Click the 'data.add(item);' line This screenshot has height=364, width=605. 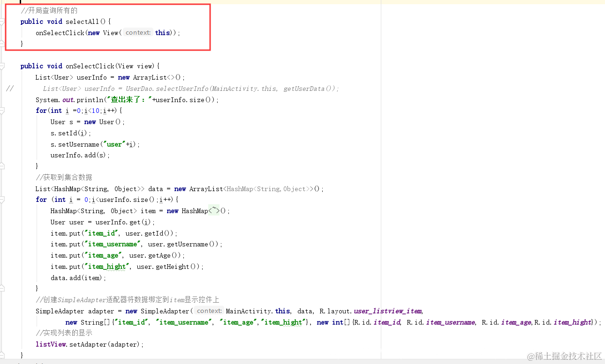78,278
